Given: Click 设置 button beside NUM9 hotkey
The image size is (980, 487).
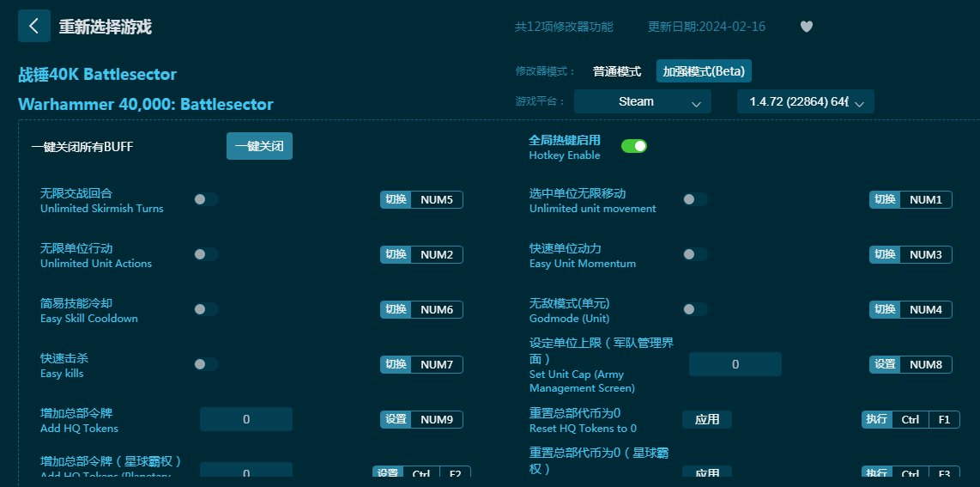Looking at the screenshot, I should coord(396,419).
